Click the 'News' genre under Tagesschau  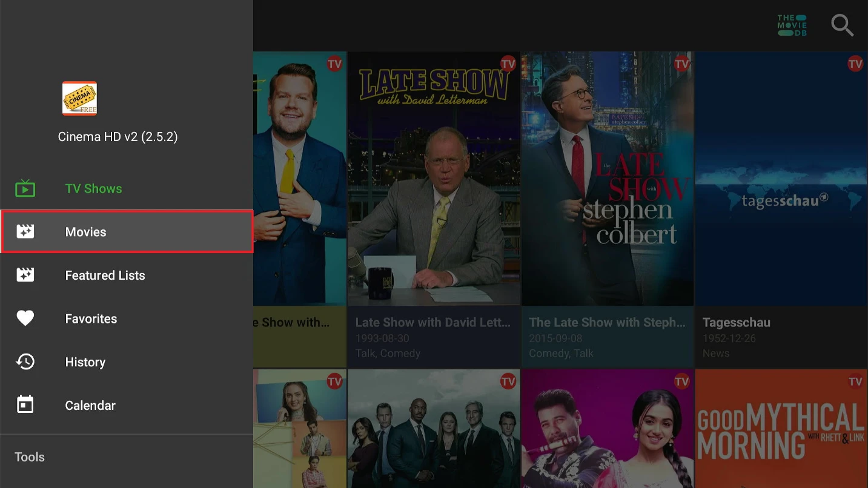tap(716, 353)
